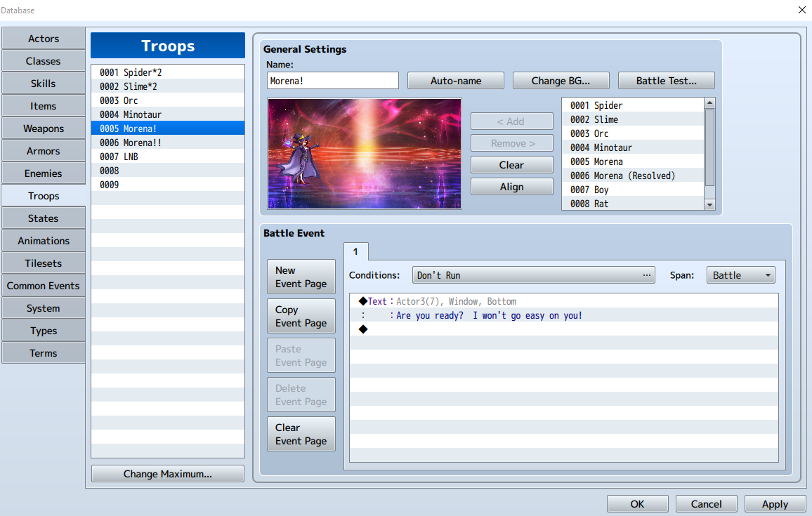Open the Conditions settings via ellipsis button

pos(647,274)
